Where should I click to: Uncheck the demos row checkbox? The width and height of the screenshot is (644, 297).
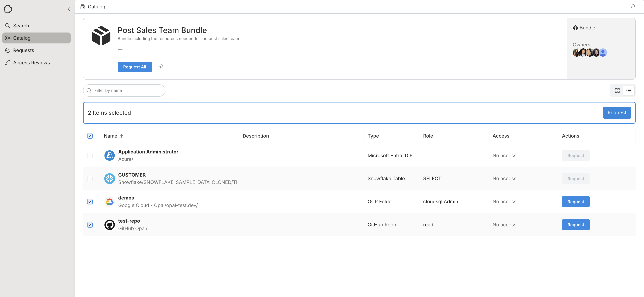[x=90, y=202]
